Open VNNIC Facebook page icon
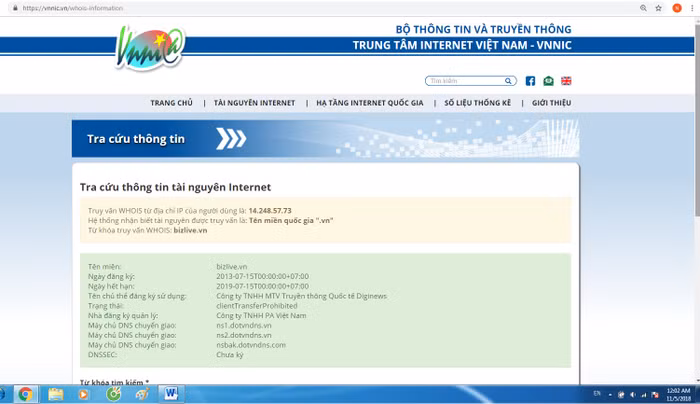Screen dimensions: 700x404 (530, 81)
